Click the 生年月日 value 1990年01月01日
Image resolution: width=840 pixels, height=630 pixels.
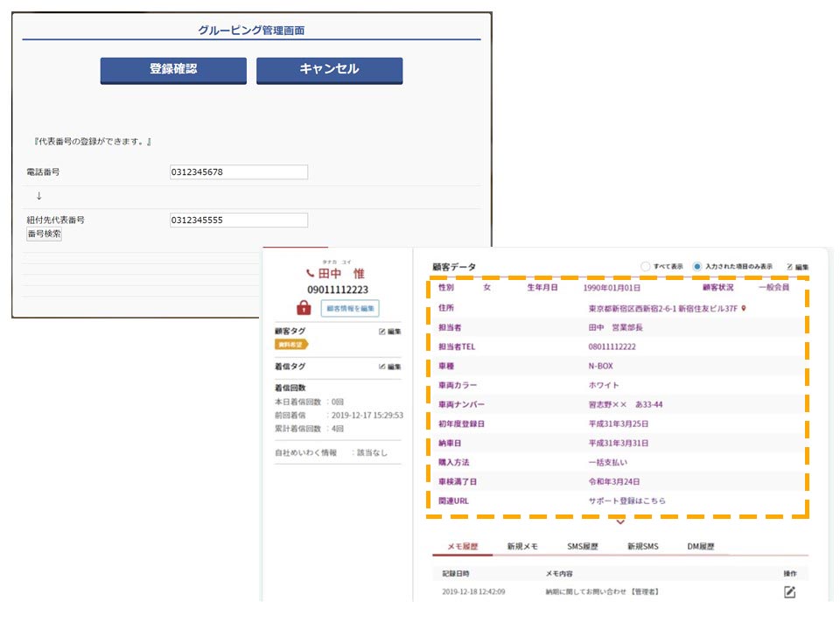coord(612,288)
